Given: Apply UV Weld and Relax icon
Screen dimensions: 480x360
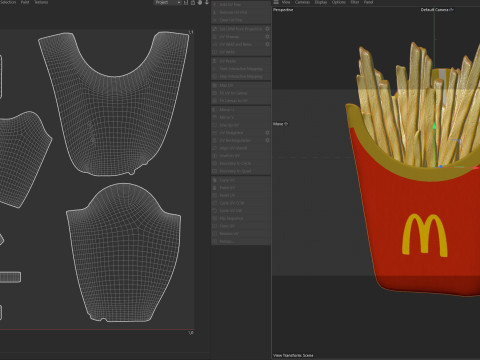Looking at the screenshot, I should click(x=215, y=44).
